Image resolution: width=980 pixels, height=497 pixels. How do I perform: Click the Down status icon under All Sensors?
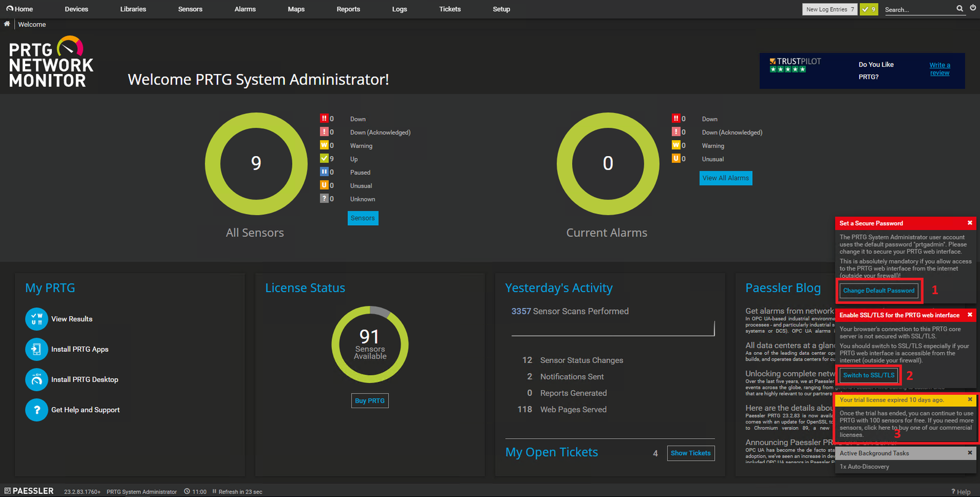[324, 118]
